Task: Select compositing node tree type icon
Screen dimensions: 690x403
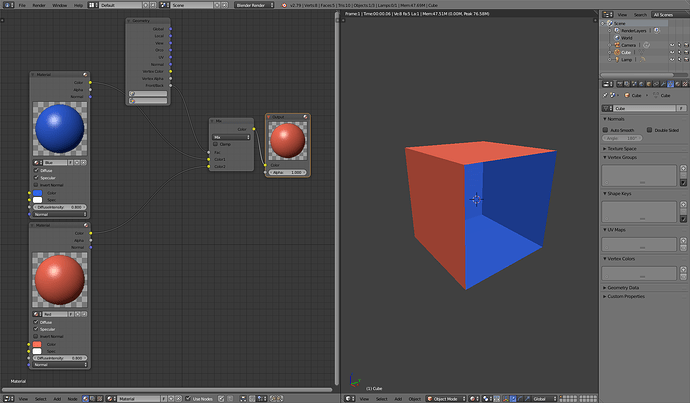Action: pyautogui.click(x=92, y=399)
